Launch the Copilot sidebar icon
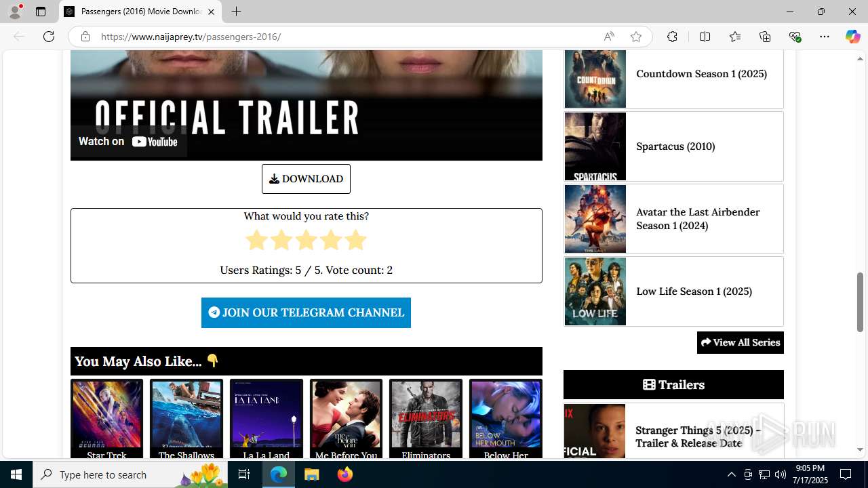This screenshot has width=868, height=488. point(852,37)
